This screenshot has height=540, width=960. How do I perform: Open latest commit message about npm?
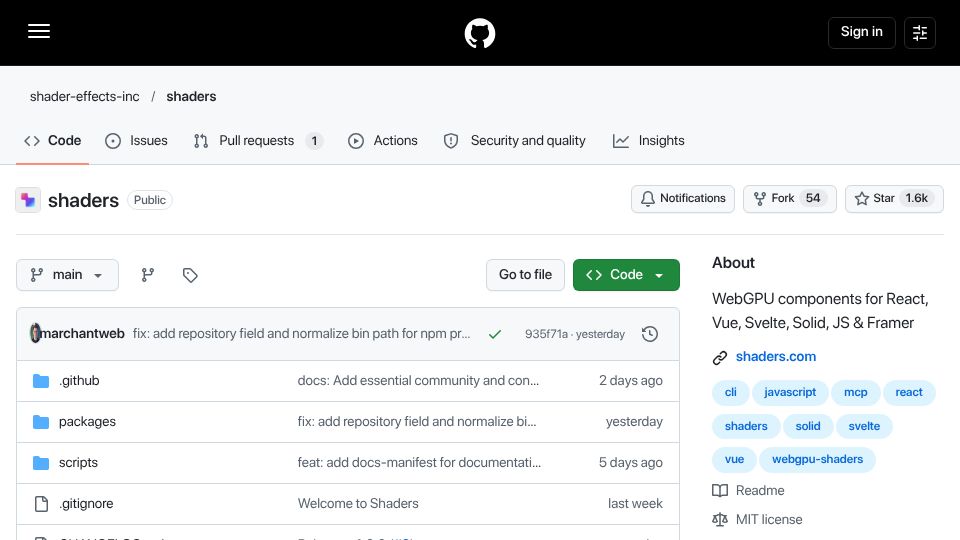point(301,334)
